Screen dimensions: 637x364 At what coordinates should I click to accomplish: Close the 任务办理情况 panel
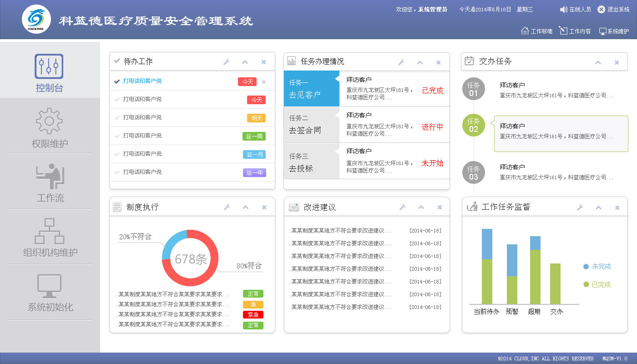coord(439,62)
